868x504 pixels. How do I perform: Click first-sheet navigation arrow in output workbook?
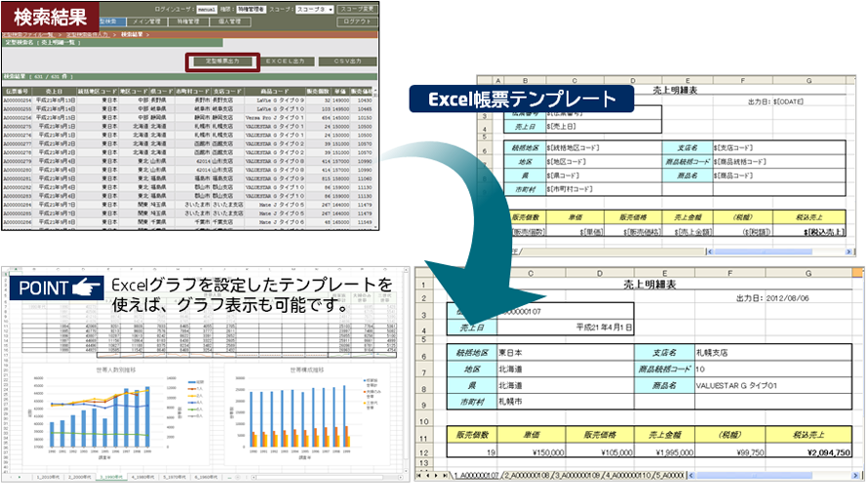point(419,475)
